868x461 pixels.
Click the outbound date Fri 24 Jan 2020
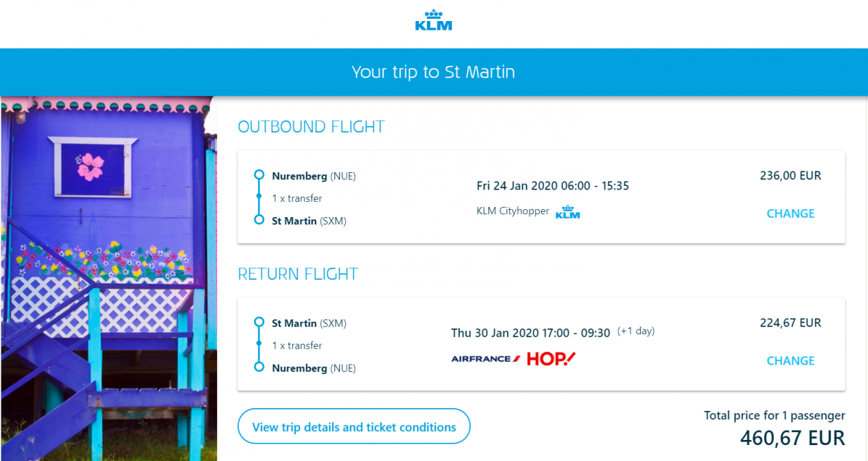coord(517,186)
